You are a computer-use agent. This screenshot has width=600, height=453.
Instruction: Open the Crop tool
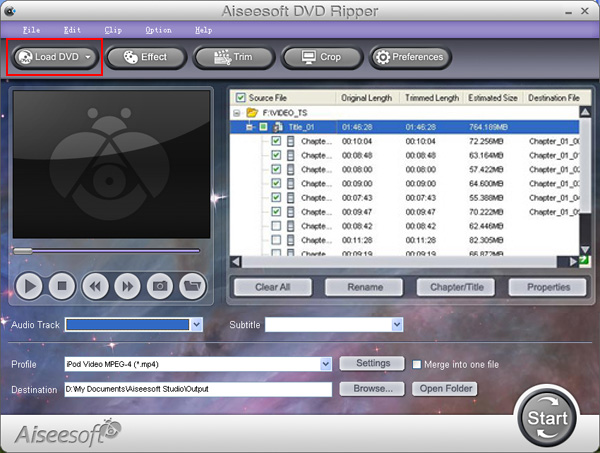click(321, 57)
